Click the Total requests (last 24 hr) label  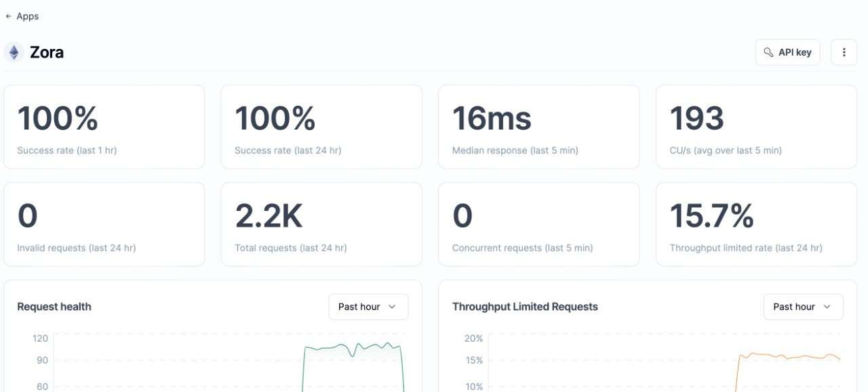291,248
